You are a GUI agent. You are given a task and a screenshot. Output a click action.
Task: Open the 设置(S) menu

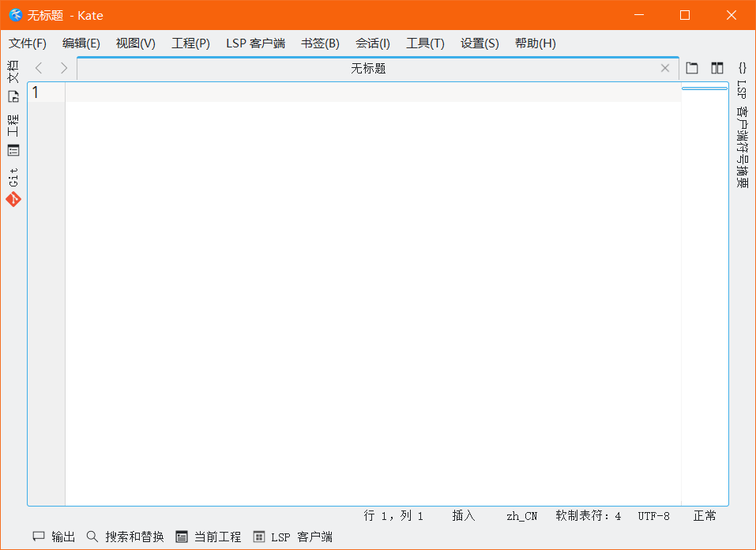[x=480, y=43]
